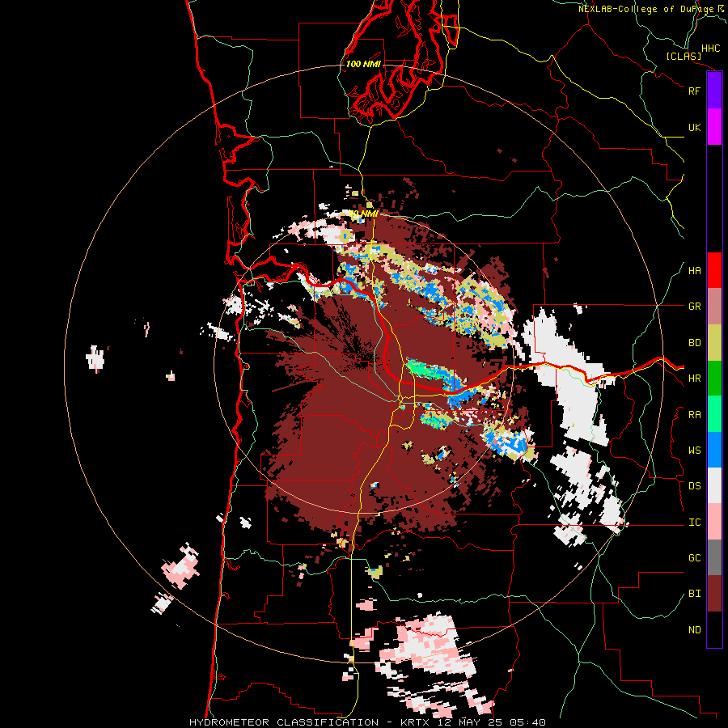Click the ND legend label

click(x=694, y=630)
